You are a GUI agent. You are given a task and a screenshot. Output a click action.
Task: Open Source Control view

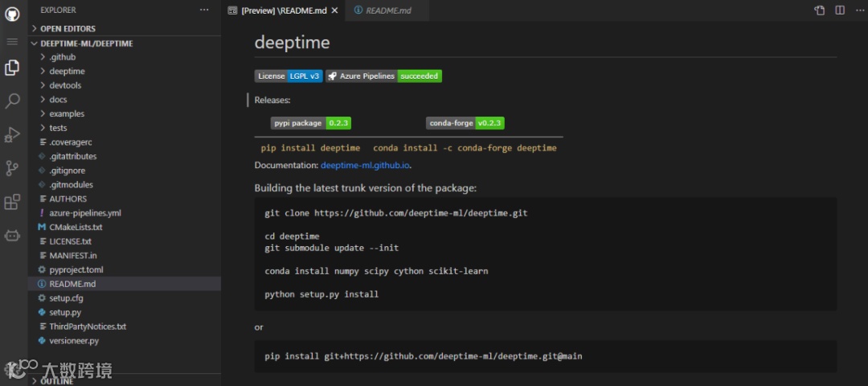(12, 168)
